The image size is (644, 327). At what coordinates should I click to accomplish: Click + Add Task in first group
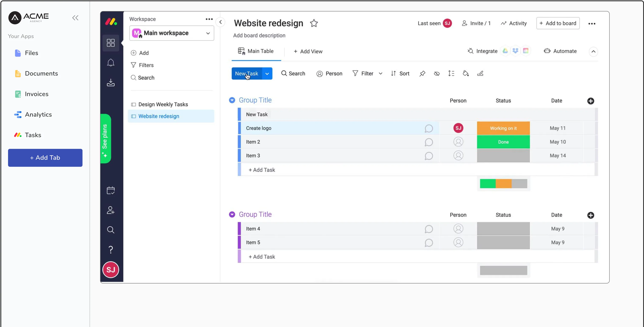click(262, 170)
